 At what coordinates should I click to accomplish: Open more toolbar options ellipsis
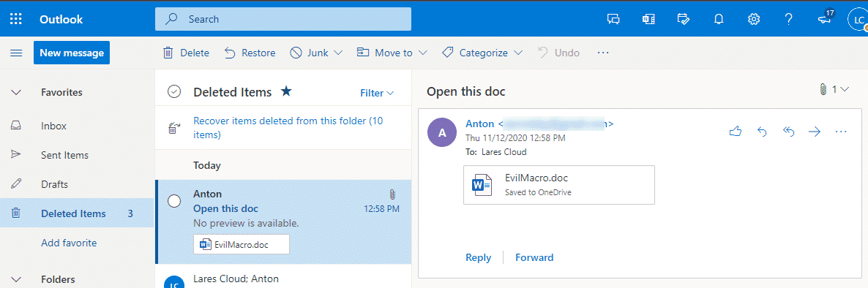[x=603, y=53]
